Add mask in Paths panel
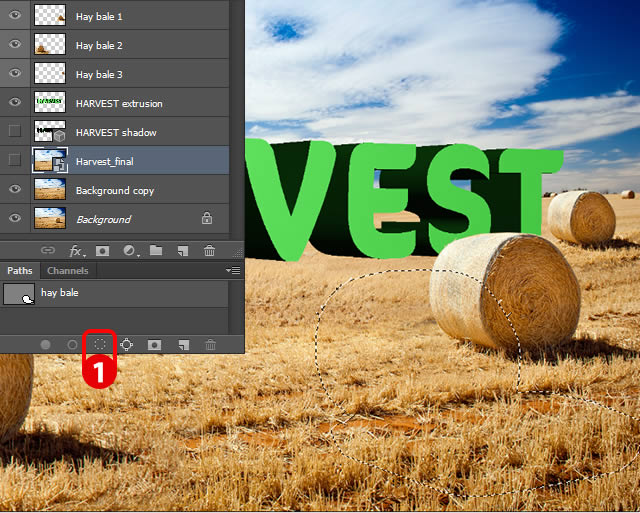640x513 pixels. tap(154, 345)
